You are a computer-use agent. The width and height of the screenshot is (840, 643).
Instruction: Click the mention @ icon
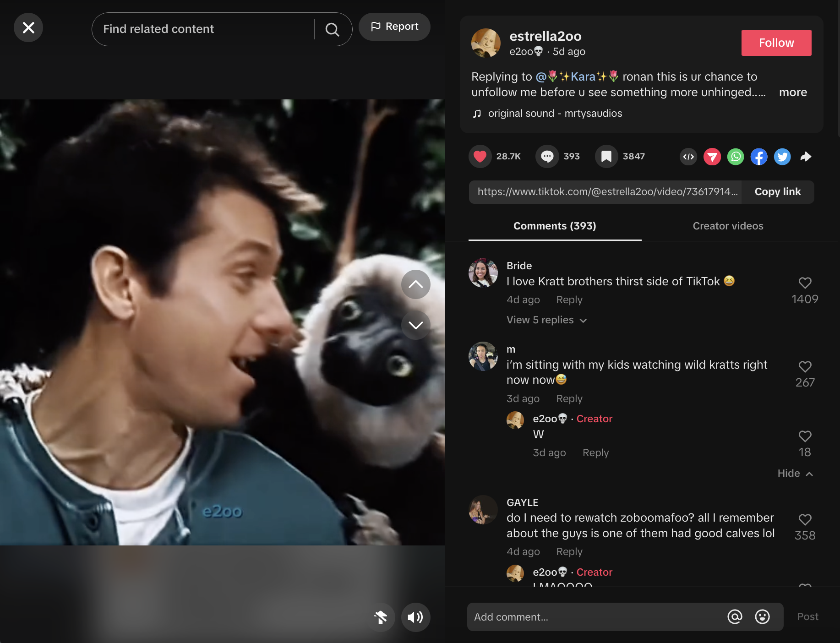pos(735,617)
